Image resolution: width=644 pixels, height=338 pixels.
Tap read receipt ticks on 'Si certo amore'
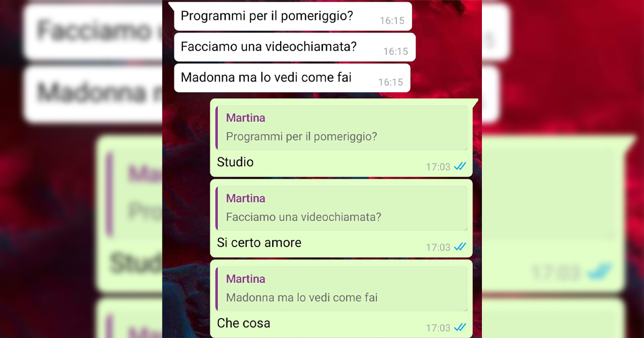tap(460, 247)
